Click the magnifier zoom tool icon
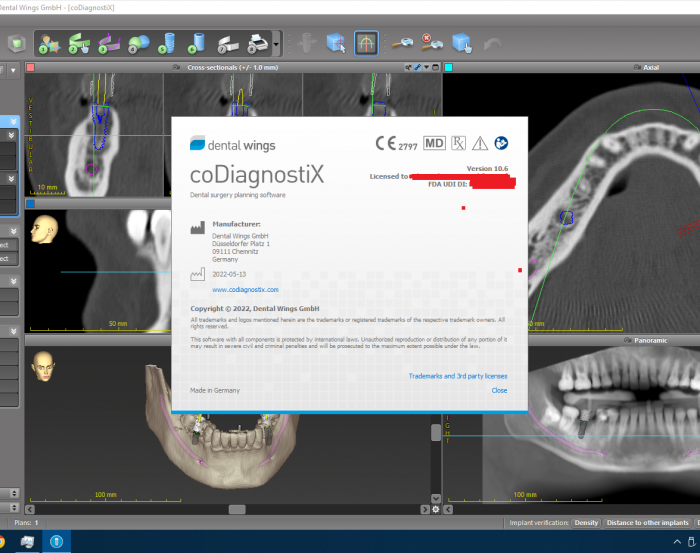Image resolution: width=700 pixels, height=553 pixels. coord(403,43)
